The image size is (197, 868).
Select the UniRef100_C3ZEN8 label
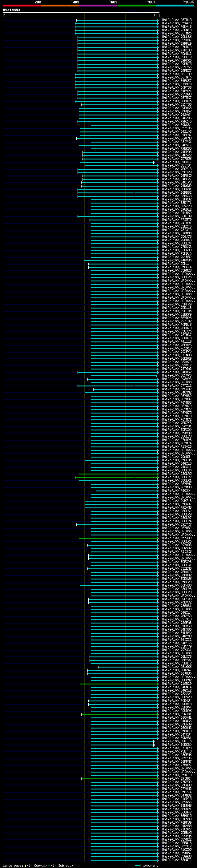click(176, 568)
